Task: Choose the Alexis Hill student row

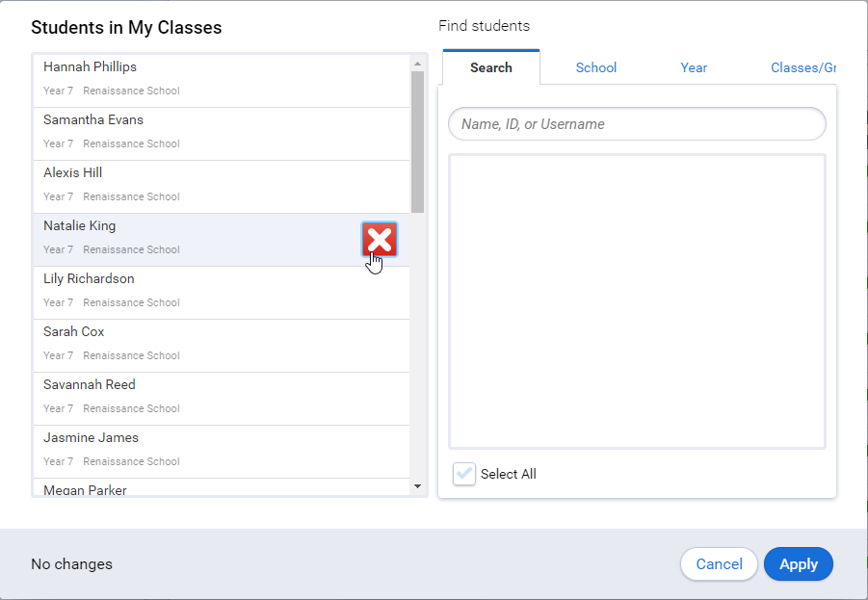Action: point(222,187)
